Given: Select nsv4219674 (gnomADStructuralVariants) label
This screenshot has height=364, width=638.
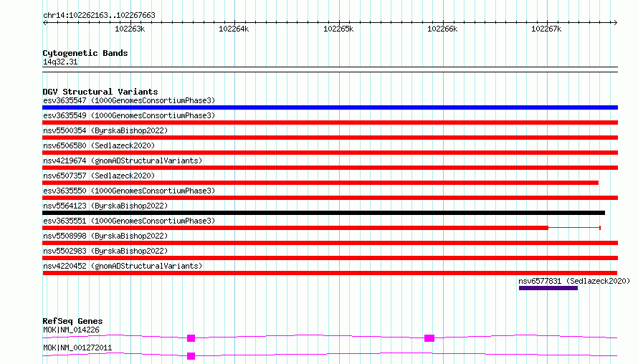Looking at the screenshot, I should 123,161.
